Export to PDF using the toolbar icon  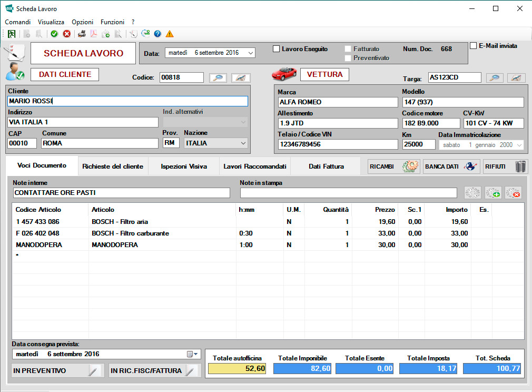[x=94, y=34]
